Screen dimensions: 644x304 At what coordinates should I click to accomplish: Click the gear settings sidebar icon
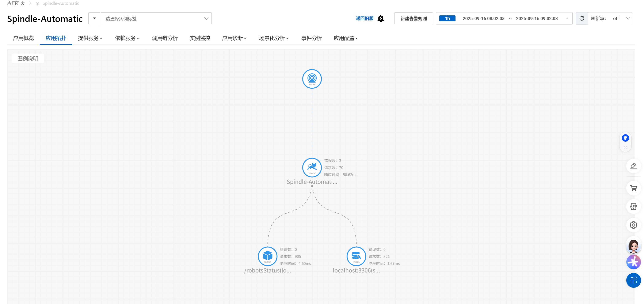pos(633,225)
